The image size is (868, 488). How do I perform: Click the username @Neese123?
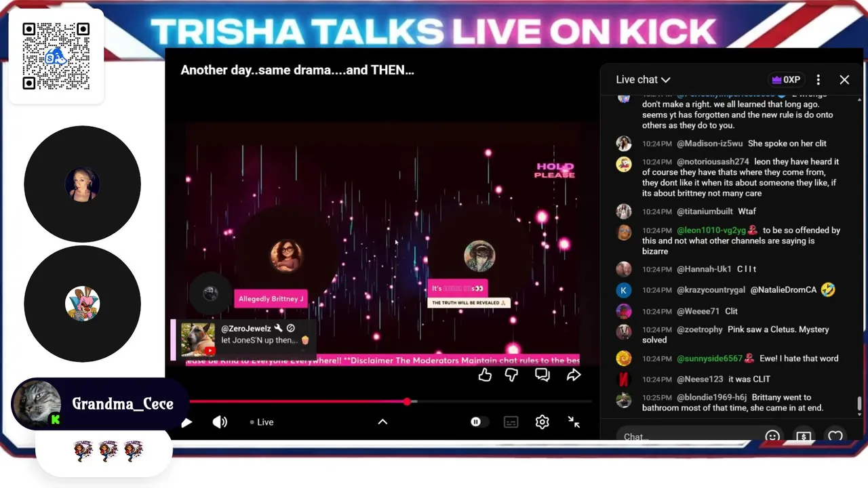point(700,379)
